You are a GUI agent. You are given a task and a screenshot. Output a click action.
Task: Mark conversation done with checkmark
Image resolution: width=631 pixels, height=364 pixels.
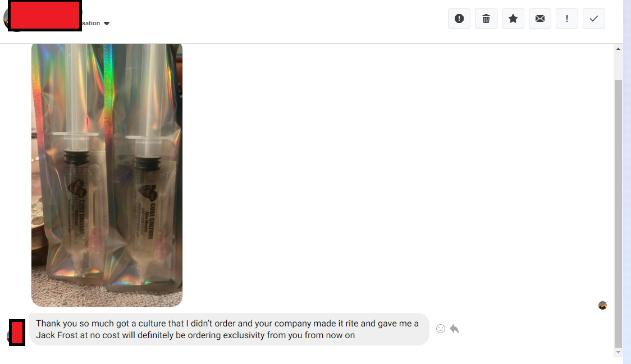click(594, 19)
